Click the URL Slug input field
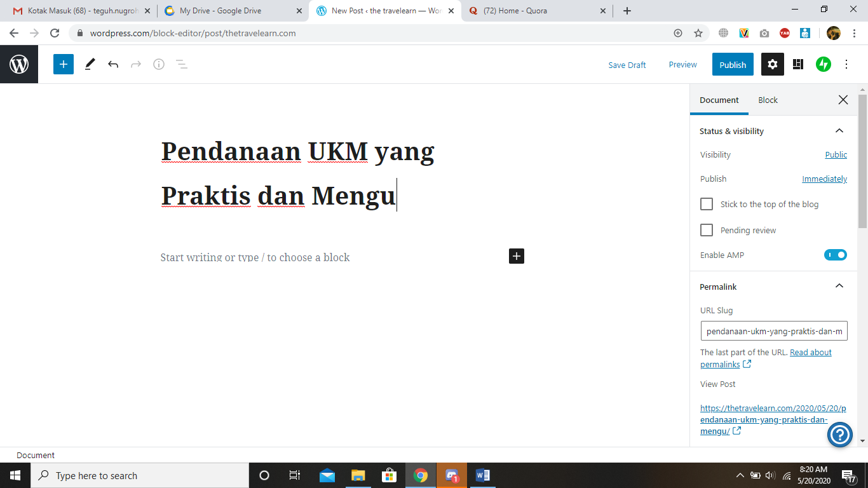 point(773,331)
